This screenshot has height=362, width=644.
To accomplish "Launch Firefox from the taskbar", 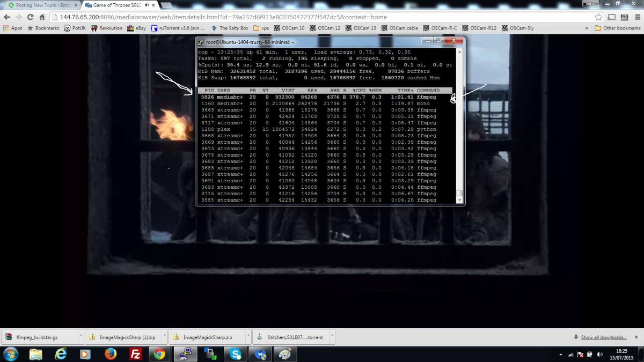I will tap(111, 354).
